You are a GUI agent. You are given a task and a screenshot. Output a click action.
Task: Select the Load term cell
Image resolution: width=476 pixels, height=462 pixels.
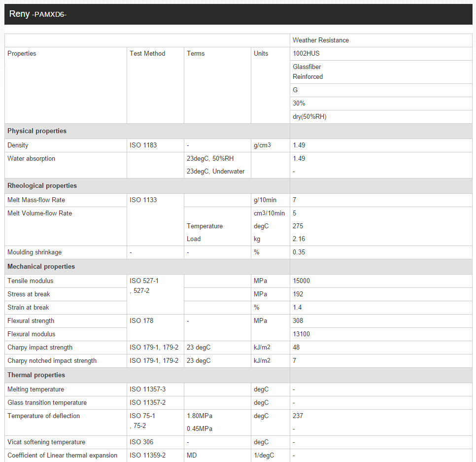(x=194, y=239)
